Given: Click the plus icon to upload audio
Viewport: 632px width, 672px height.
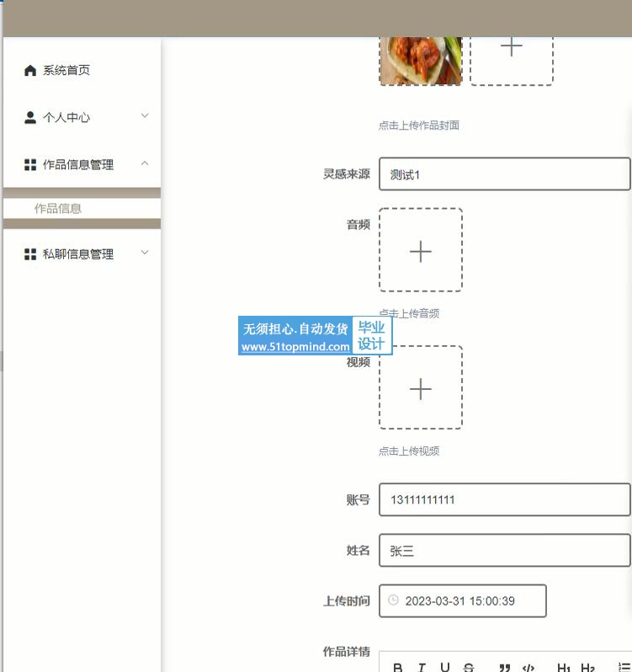Looking at the screenshot, I should (420, 251).
